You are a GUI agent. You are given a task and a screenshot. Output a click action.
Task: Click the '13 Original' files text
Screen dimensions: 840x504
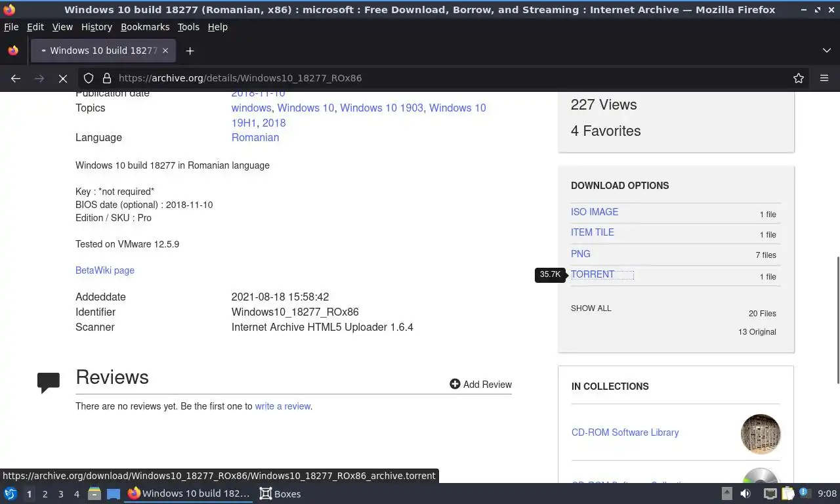pos(757,332)
